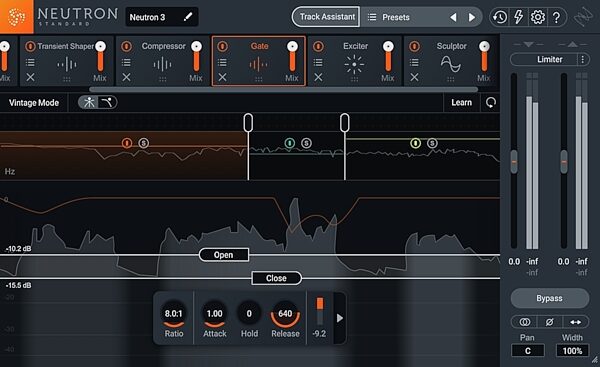Click the module strip horizontal scrollbar
This screenshot has width=600, height=367.
pyautogui.click(x=284, y=89)
